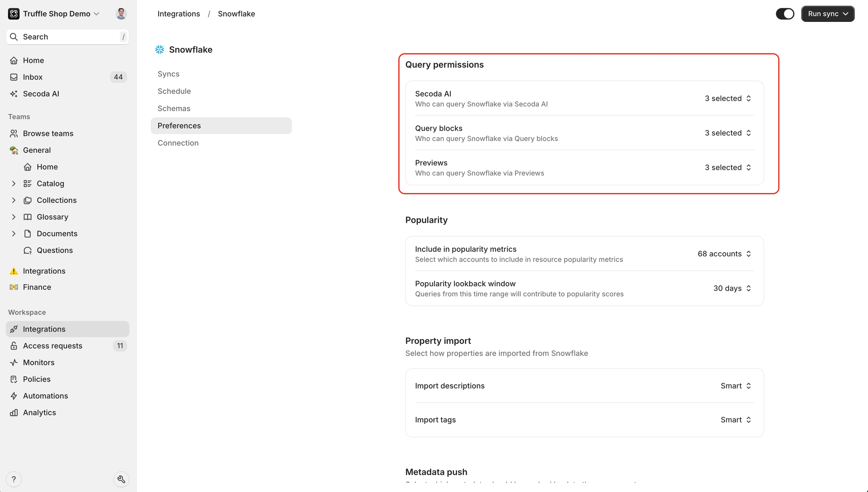868x492 pixels.
Task: Click the help question mark icon
Action: 14,479
